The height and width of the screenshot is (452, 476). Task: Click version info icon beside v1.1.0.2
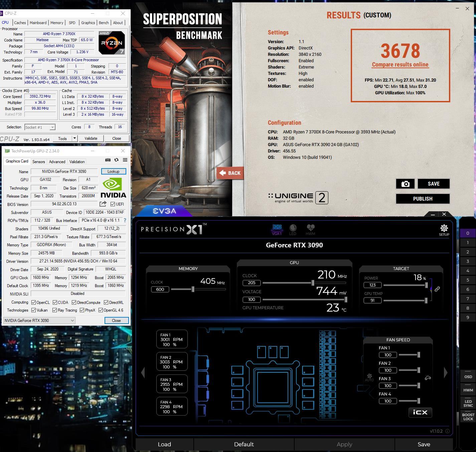[x=447, y=431]
